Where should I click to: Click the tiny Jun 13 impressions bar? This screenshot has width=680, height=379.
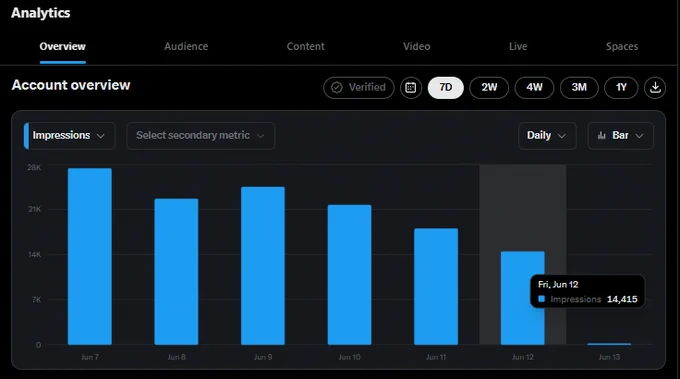(609, 344)
